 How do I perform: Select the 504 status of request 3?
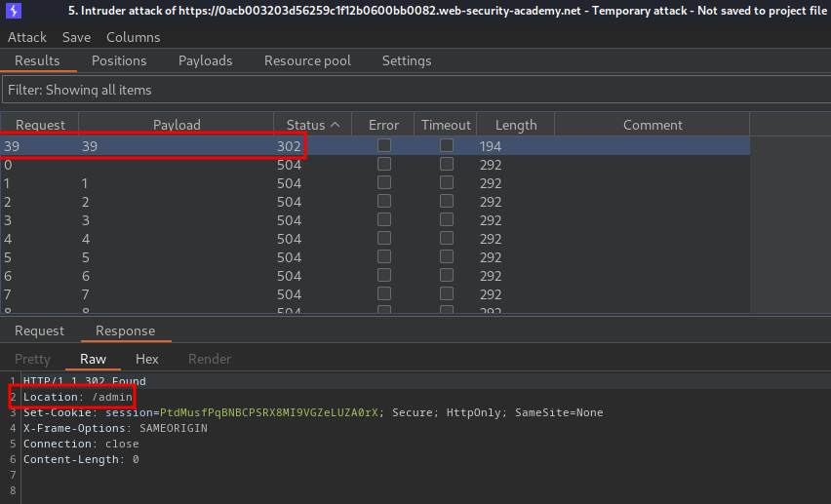(289, 220)
